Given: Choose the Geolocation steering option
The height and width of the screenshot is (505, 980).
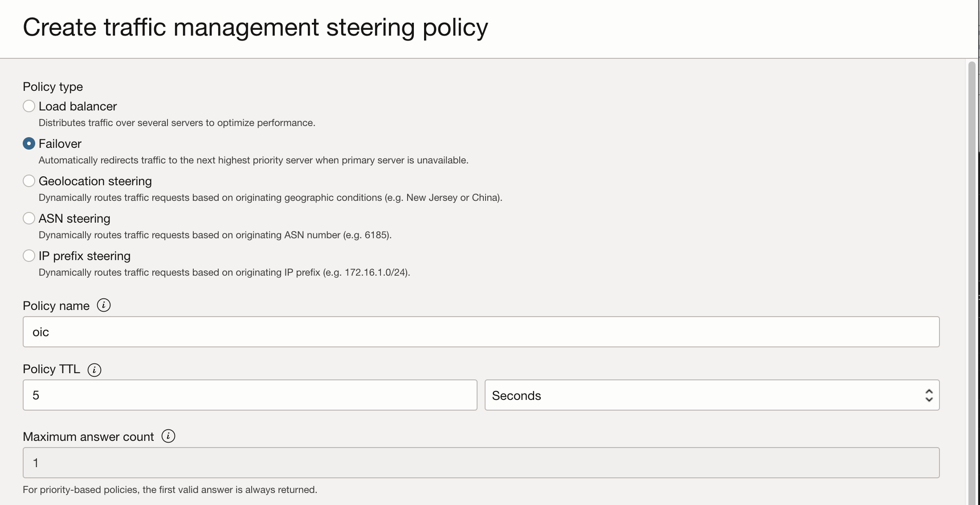Looking at the screenshot, I should 29,181.
